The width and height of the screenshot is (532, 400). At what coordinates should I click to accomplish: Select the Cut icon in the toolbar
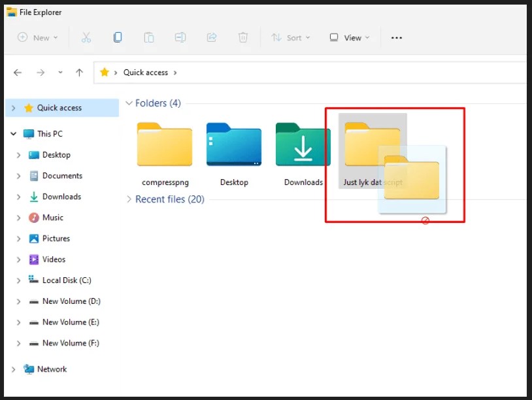pos(86,37)
